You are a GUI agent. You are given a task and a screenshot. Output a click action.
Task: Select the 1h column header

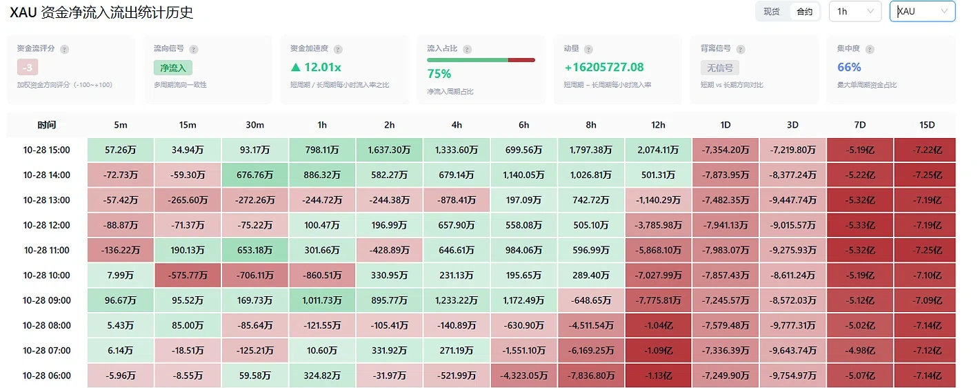tap(322, 125)
